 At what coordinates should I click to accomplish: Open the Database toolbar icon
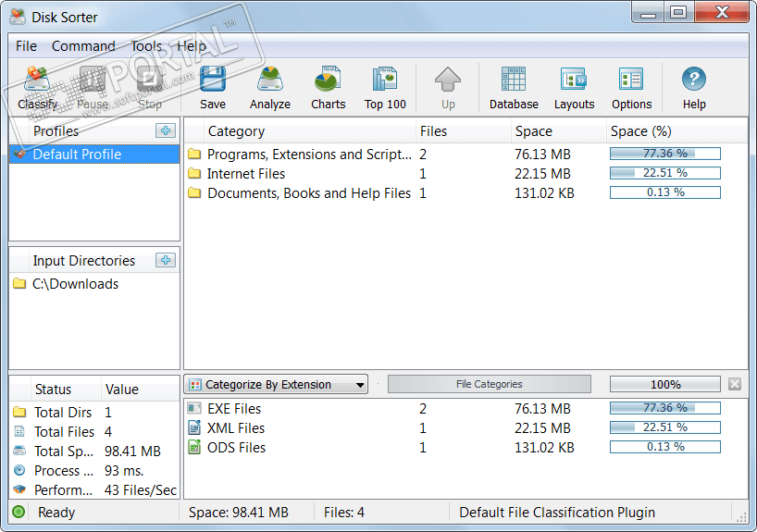pos(514,80)
